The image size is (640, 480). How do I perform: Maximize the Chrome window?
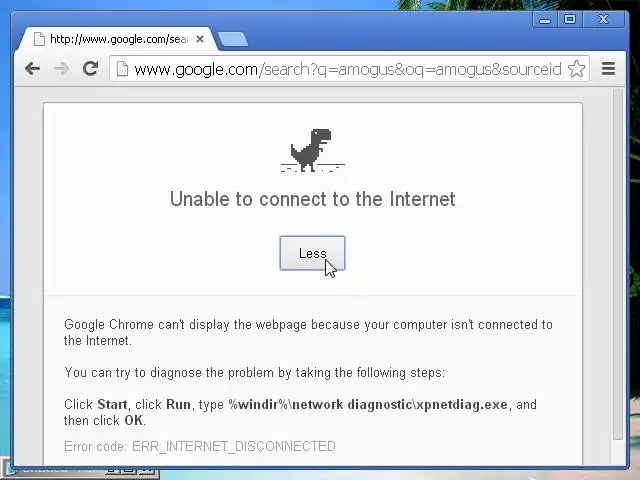pyautogui.click(x=570, y=19)
